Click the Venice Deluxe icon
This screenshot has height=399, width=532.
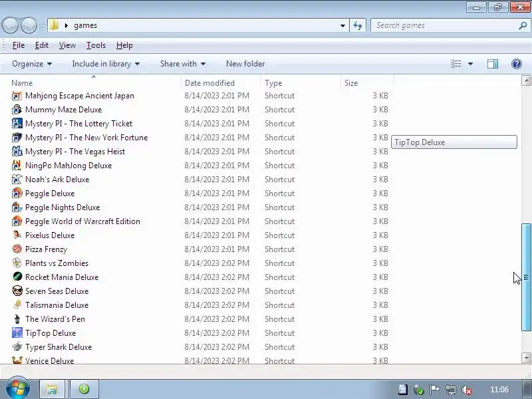[17, 360]
